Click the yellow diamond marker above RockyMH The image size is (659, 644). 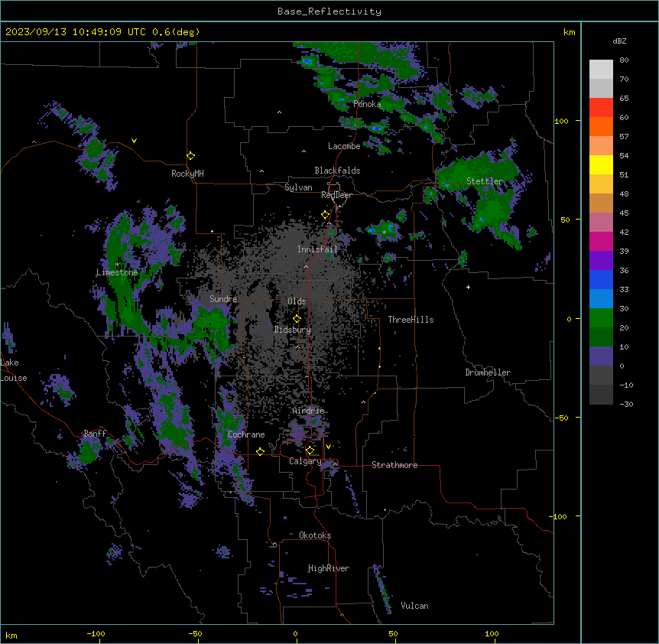point(191,156)
